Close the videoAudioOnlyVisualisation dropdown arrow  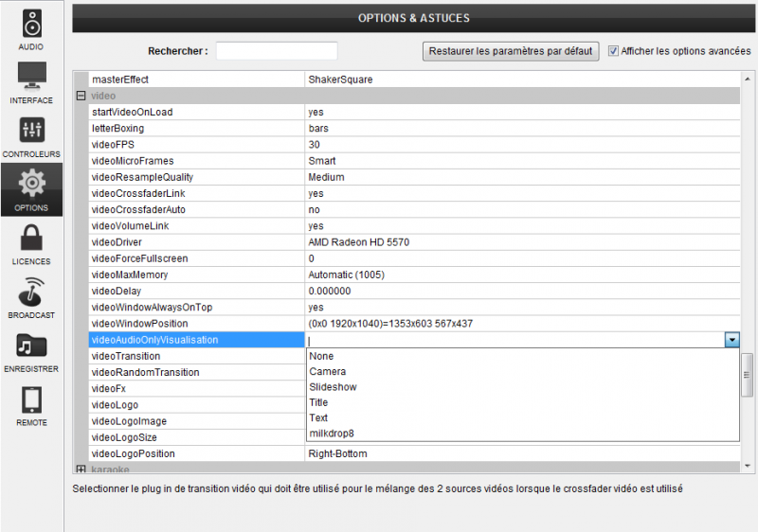click(731, 340)
